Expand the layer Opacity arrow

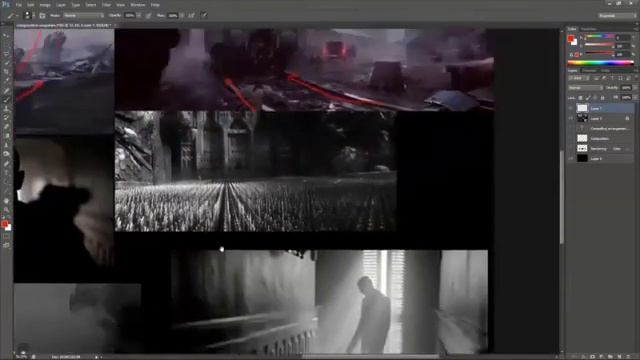tap(635, 88)
